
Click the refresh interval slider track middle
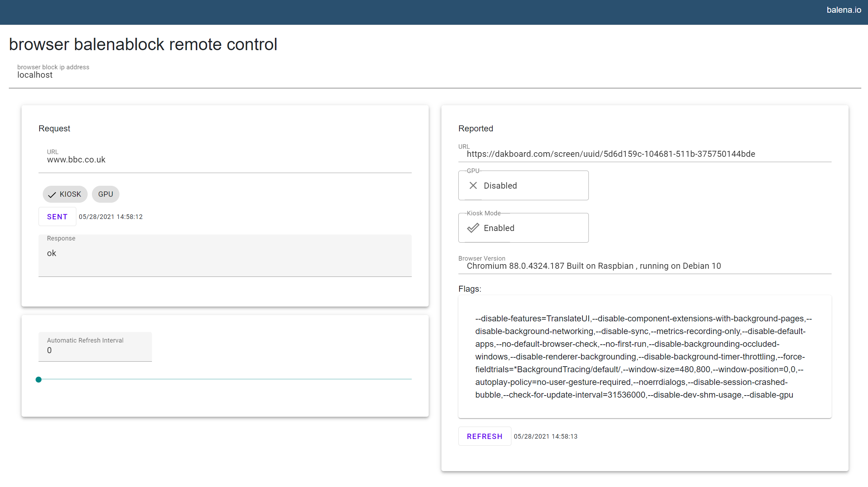[x=225, y=379]
